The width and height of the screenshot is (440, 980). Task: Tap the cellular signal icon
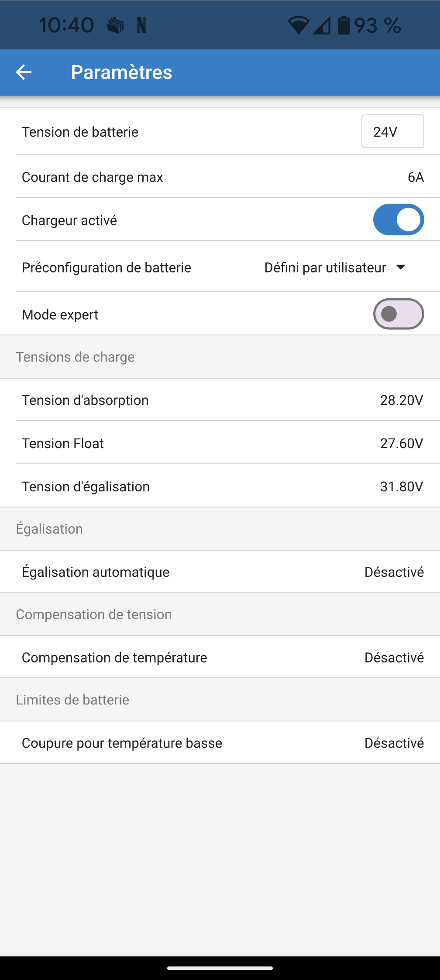coord(322,26)
